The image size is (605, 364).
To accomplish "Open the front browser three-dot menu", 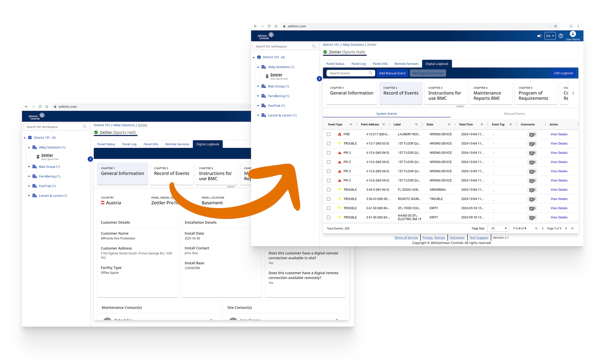I will 578,26.
